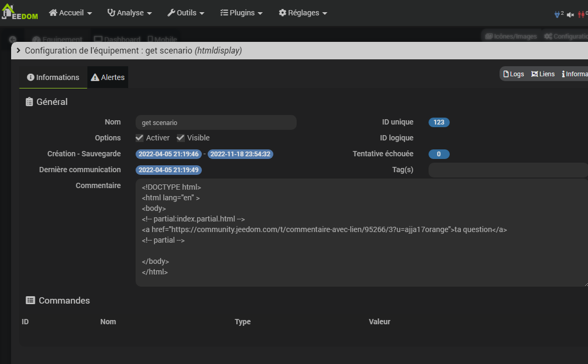Image resolution: width=588 pixels, height=364 pixels.
Task: Focus the Tag(s) input field
Action: click(x=507, y=170)
